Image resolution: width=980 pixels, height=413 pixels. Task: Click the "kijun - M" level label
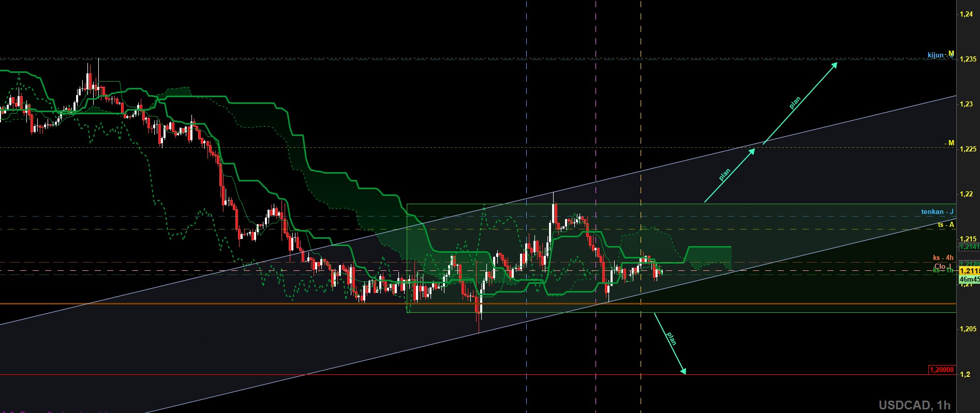coord(940,55)
